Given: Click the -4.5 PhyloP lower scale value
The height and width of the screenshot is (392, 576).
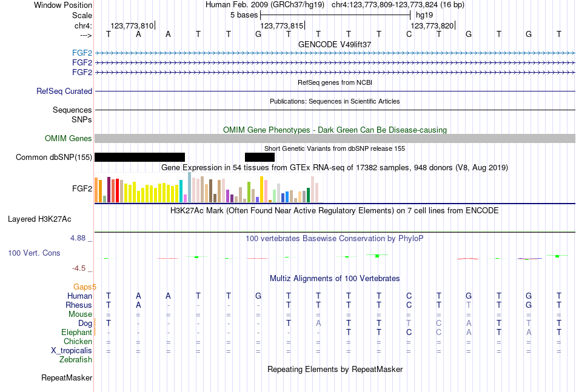Looking at the screenshot, I should 79,268.
